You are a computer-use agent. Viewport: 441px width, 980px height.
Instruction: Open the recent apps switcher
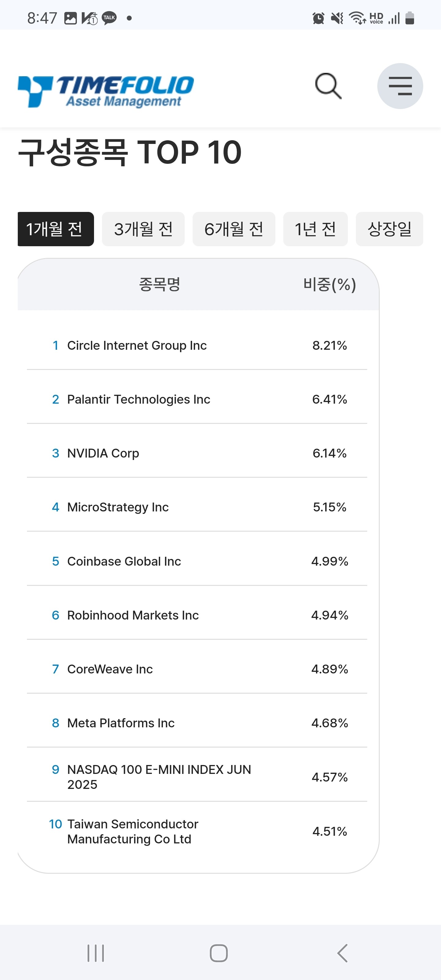pos(96,953)
